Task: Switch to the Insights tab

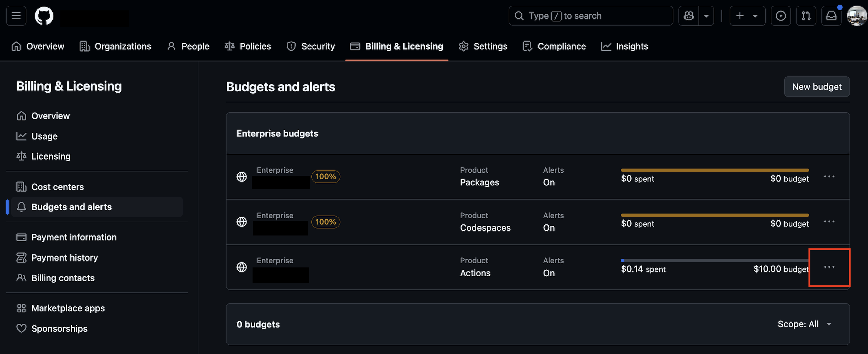Action: coord(625,47)
